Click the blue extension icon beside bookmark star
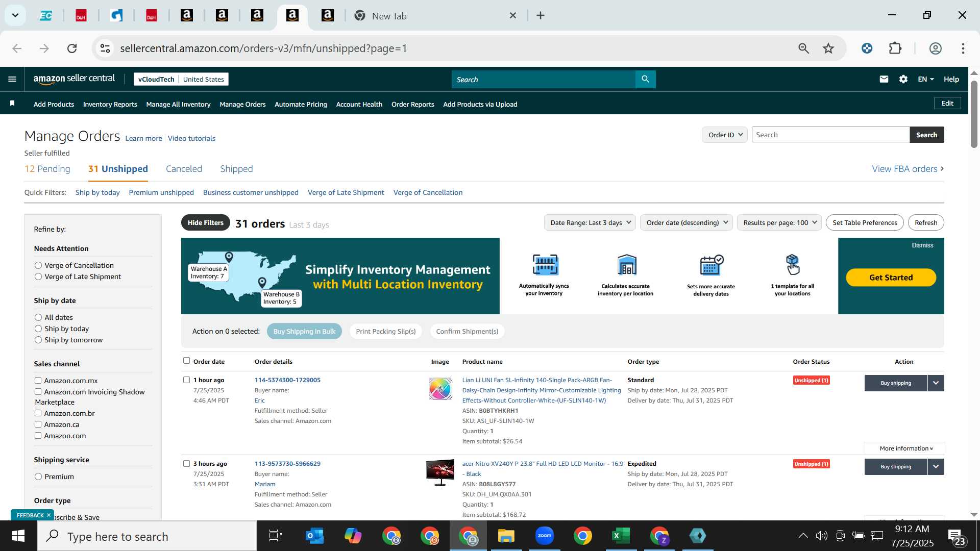Screen dimensions: 980x551 867,48
